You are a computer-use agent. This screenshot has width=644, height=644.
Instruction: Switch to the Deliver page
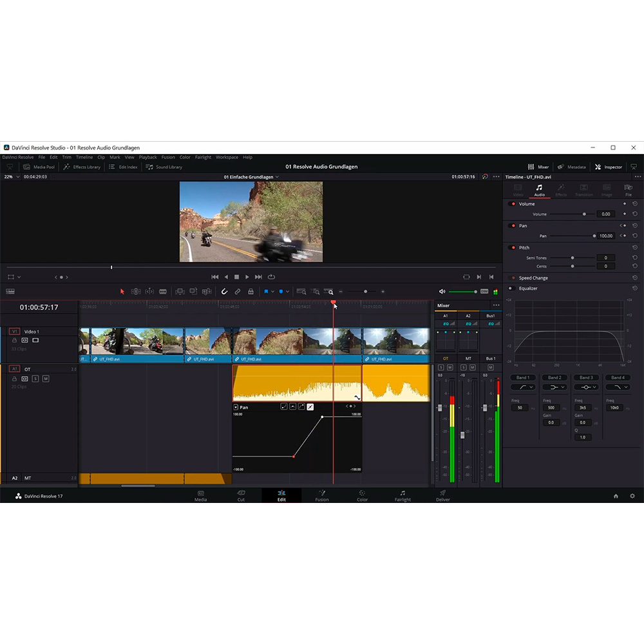[x=443, y=496]
